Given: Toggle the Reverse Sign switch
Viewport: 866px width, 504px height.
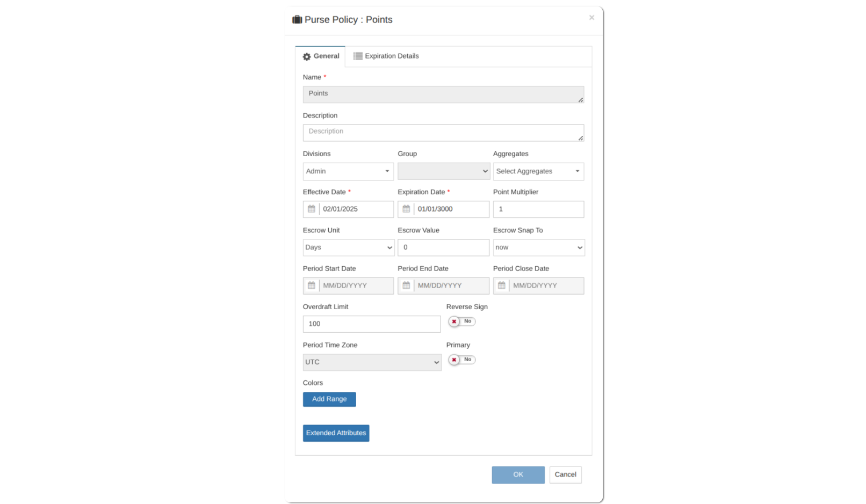Looking at the screenshot, I should pyautogui.click(x=461, y=322).
